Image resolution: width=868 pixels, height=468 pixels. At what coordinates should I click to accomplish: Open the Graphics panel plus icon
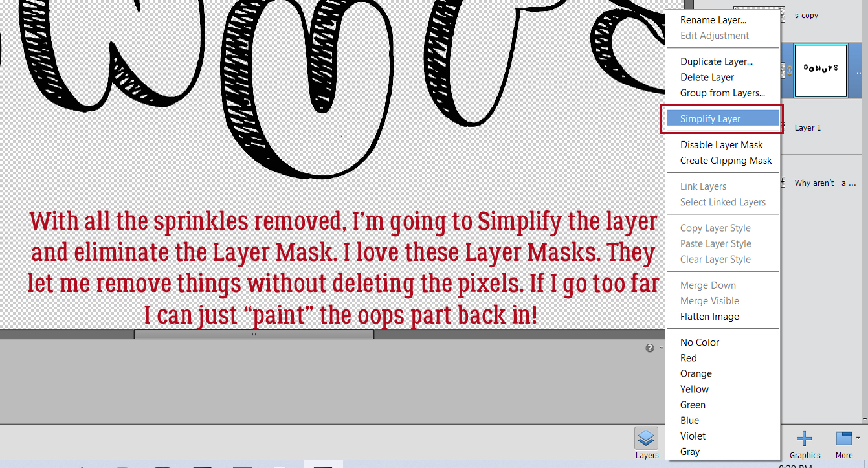tap(804, 439)
